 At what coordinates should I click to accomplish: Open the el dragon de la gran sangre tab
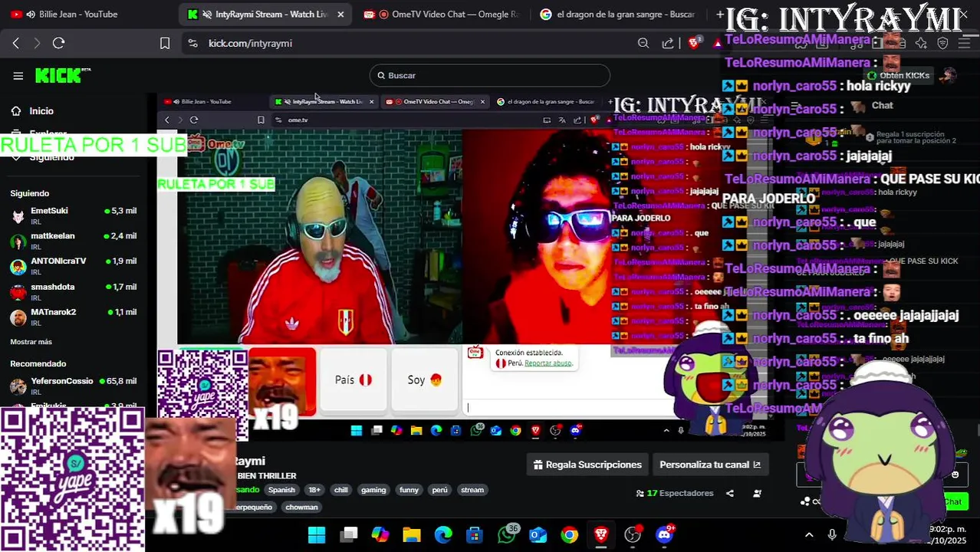point(618,14)
